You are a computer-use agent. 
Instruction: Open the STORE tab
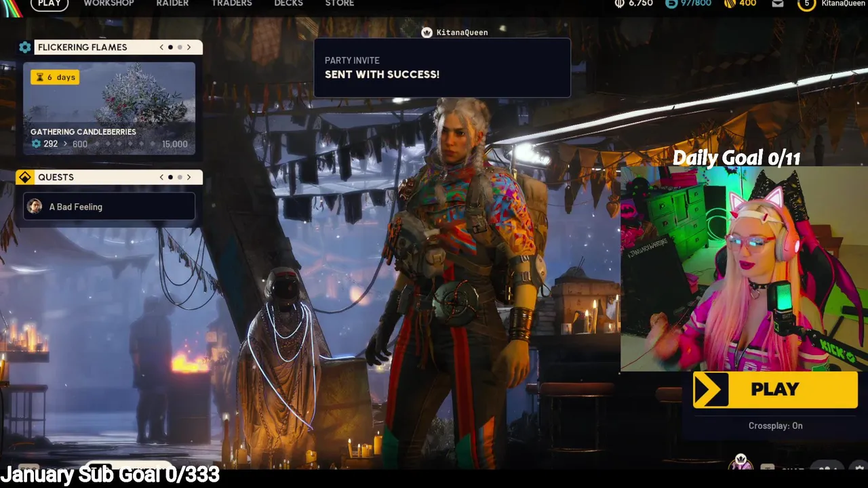coord(339,4)
